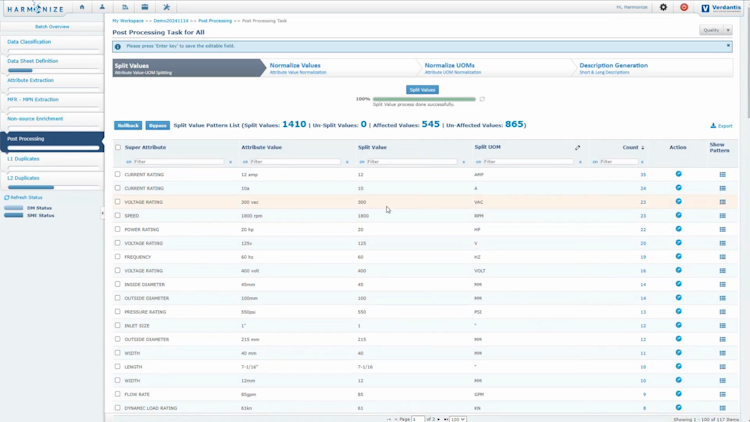Viewport: 750px width, 422px height.
Task: Click the blue Split Values button
Action: pos(422,89)
